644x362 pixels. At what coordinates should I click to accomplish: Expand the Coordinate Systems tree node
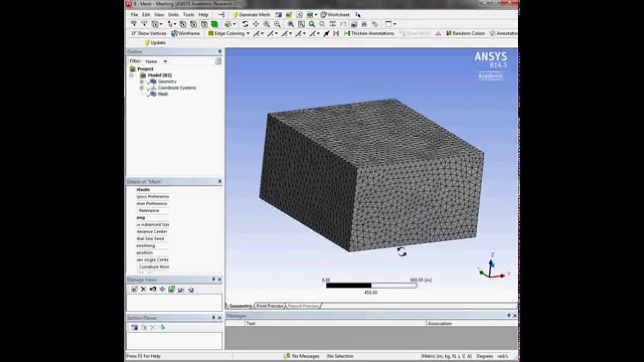pos(141,87)
